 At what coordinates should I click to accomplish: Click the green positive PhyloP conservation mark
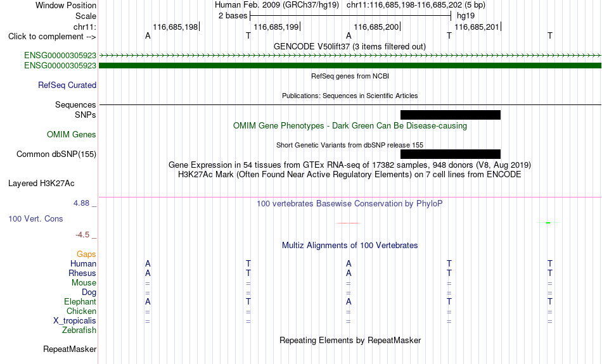[x=548, y=222]
